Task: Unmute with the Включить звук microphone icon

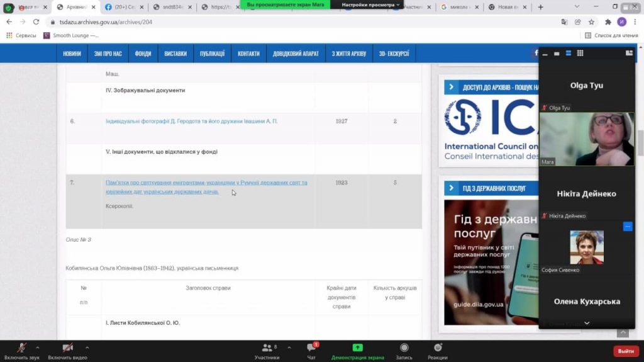Action: click(21, 348)
